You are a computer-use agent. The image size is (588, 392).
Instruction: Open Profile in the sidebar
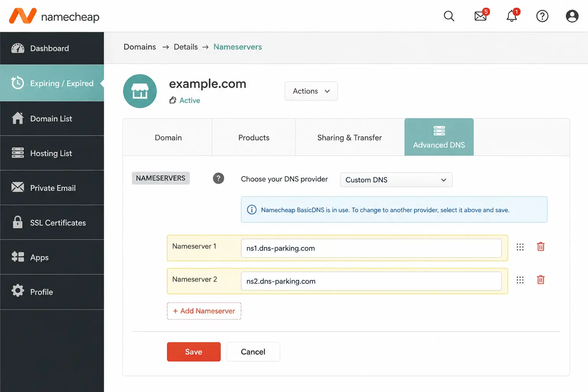tap(52, 292)
